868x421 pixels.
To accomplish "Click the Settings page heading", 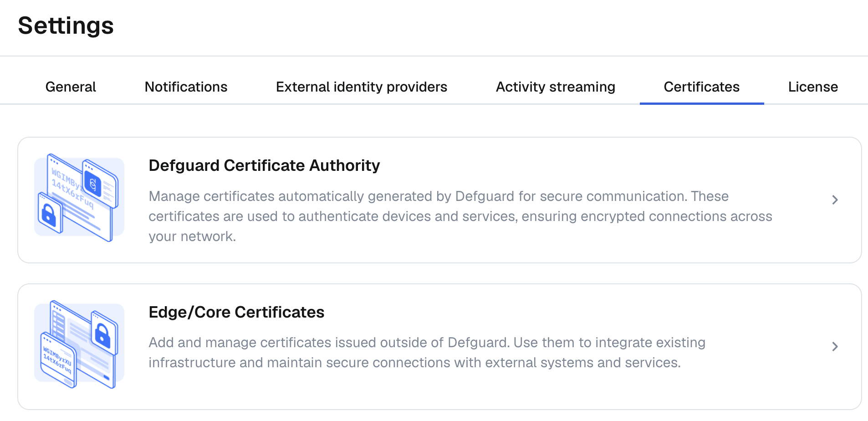I will (66, 26).
